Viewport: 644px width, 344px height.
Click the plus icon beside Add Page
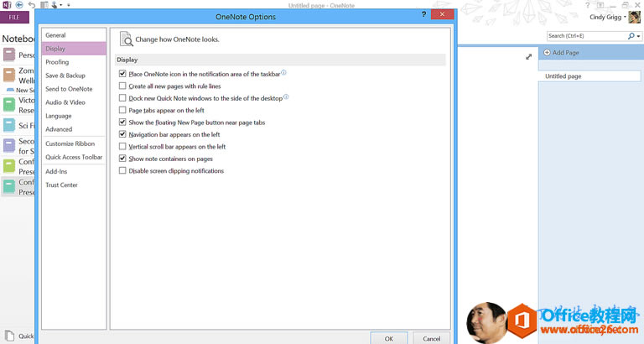tap(547, 53)
